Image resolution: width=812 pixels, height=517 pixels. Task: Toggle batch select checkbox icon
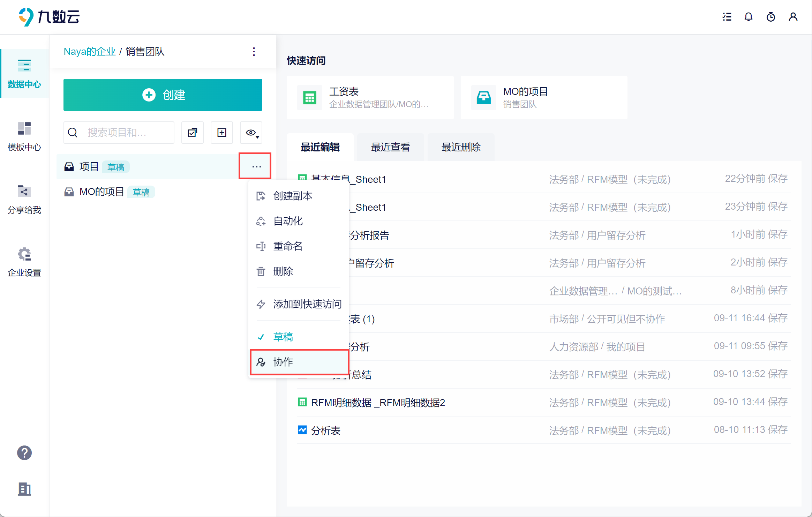pos(193,133)
